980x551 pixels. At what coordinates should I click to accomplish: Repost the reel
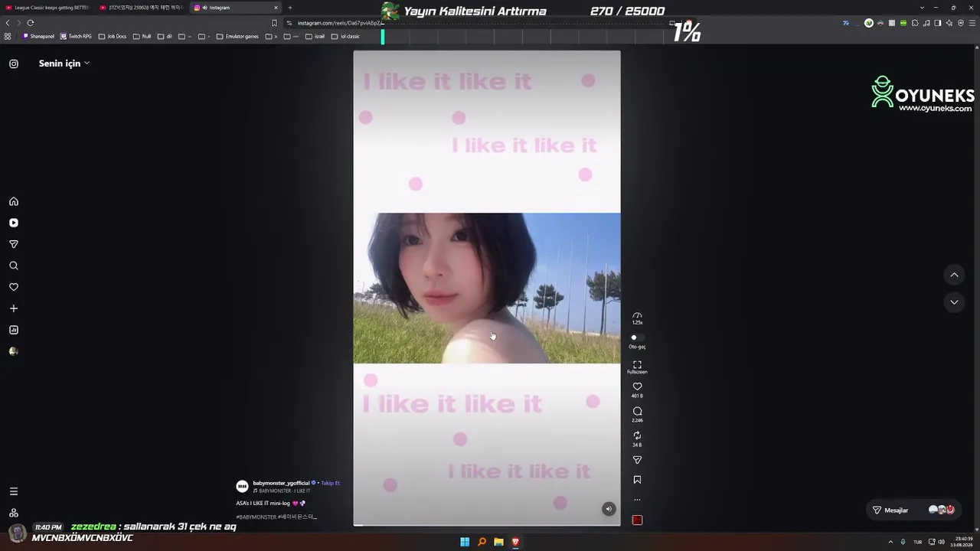tap(637, 435)
